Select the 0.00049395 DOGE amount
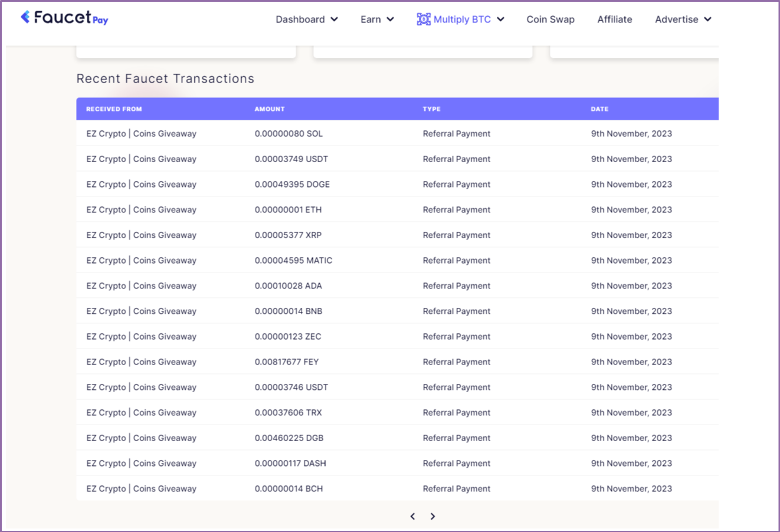 click(292, 185)
